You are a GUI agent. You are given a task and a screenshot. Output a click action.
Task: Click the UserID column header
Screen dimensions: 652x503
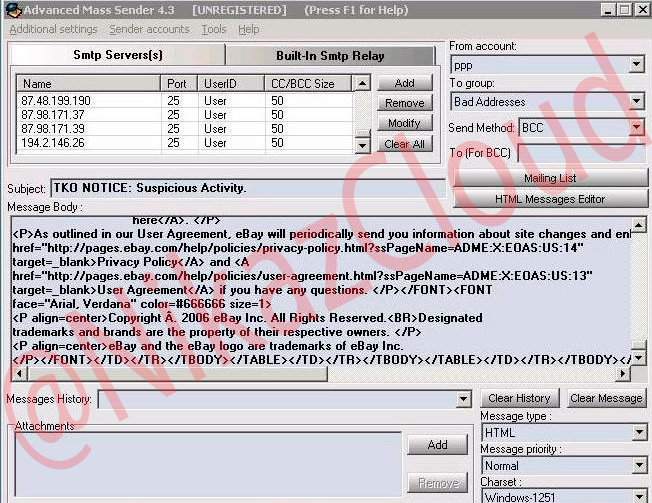coord(231,84)
